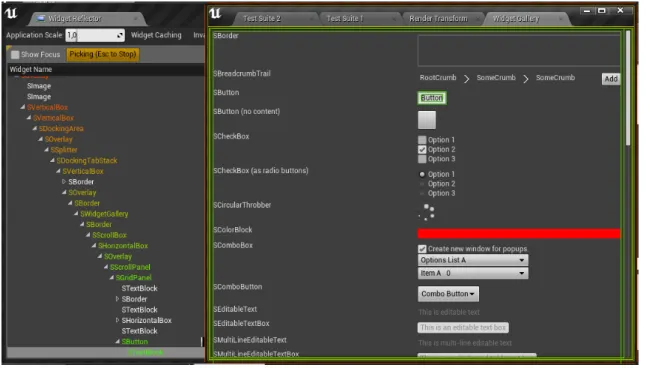Viewport: 646px width, 368px height.
Task: Maximize the Widget Gallery window
Action: (602, 11)
